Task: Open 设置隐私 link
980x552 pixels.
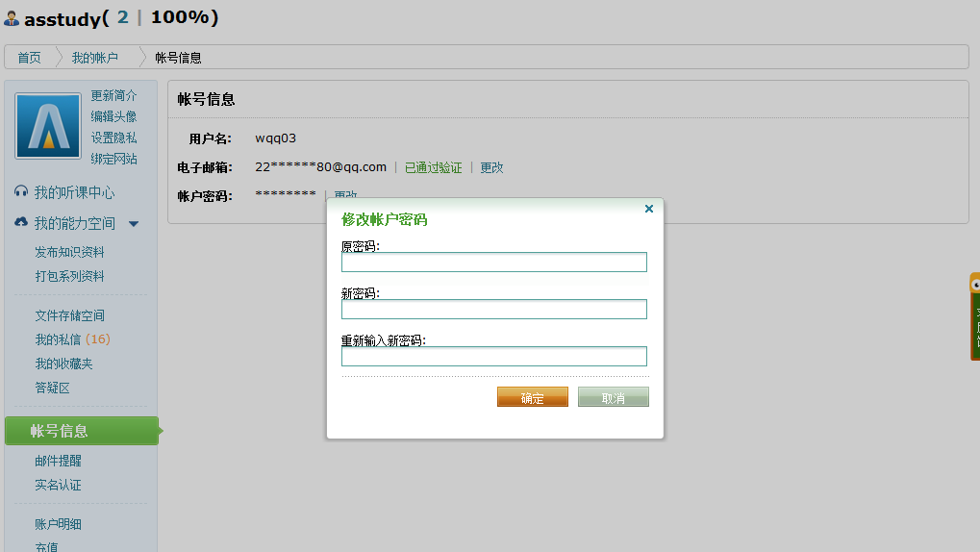Action: coord(113,138)
